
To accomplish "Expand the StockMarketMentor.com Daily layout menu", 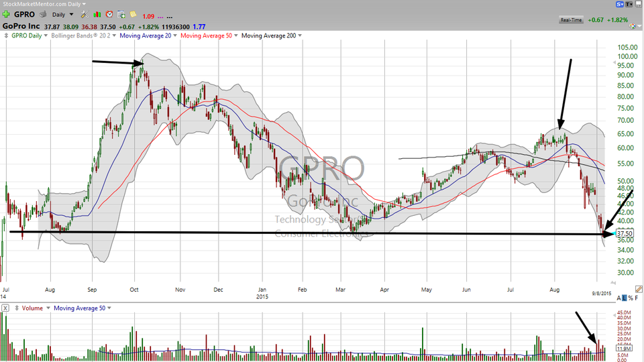I will pos(84,4).
